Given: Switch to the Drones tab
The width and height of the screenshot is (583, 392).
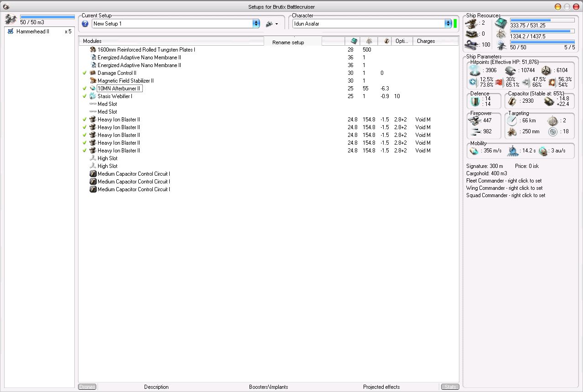Looking at the screenshot, I should (x=87, y=387).
